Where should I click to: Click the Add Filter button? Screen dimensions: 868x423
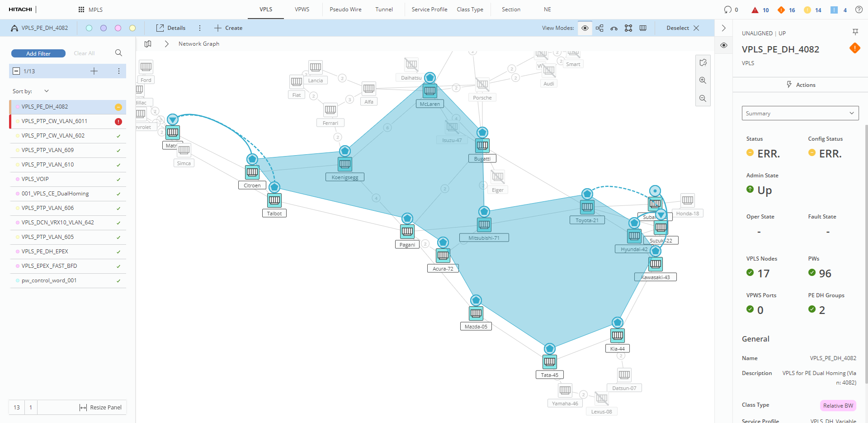[x=38, y=53]
